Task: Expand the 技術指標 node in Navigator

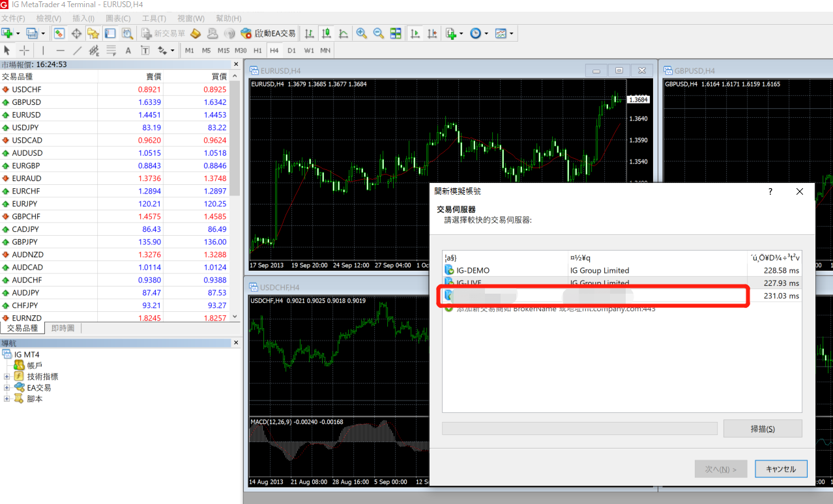Action: (7, 376)
